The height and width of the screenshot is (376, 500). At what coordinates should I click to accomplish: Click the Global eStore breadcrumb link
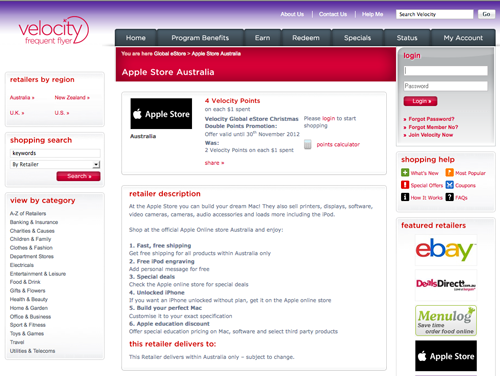(x=170, y=53)
